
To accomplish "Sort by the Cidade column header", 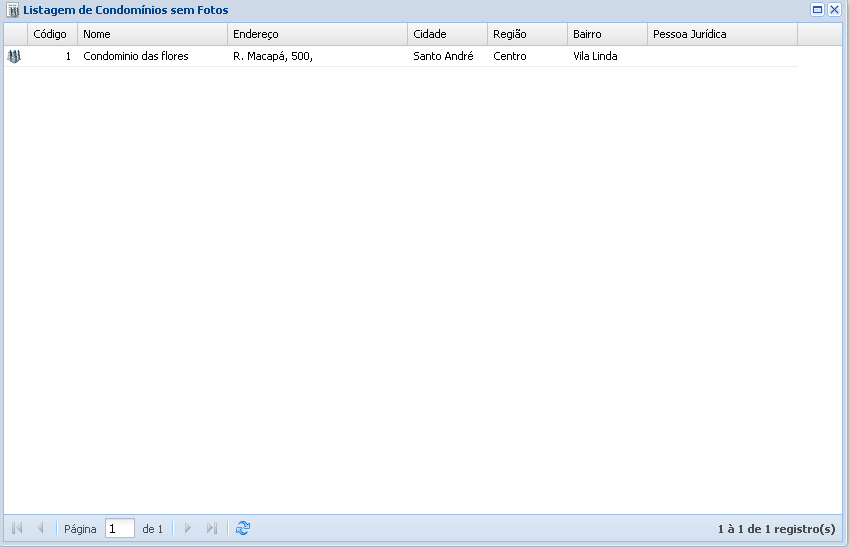I will (446, 34).
